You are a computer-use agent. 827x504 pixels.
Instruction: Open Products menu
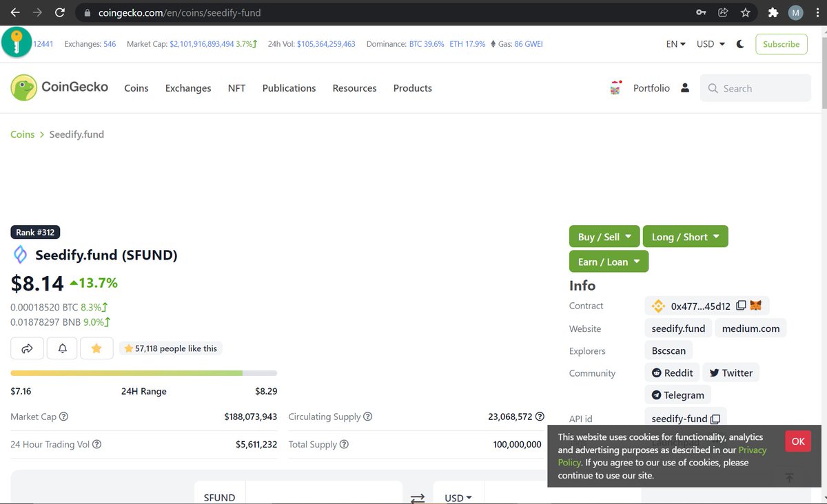[x=413, y=88]
